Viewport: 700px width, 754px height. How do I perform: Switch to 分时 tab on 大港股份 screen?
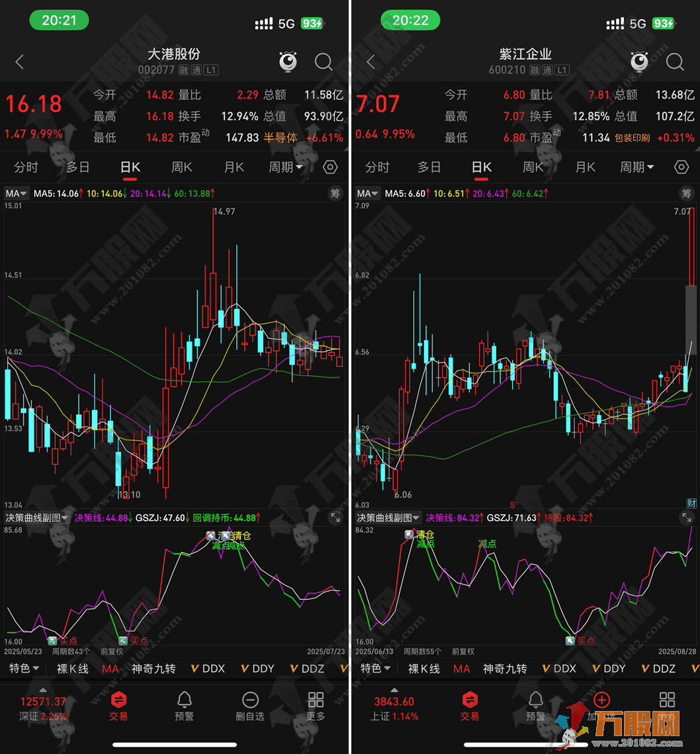click(x=26, y=167)
